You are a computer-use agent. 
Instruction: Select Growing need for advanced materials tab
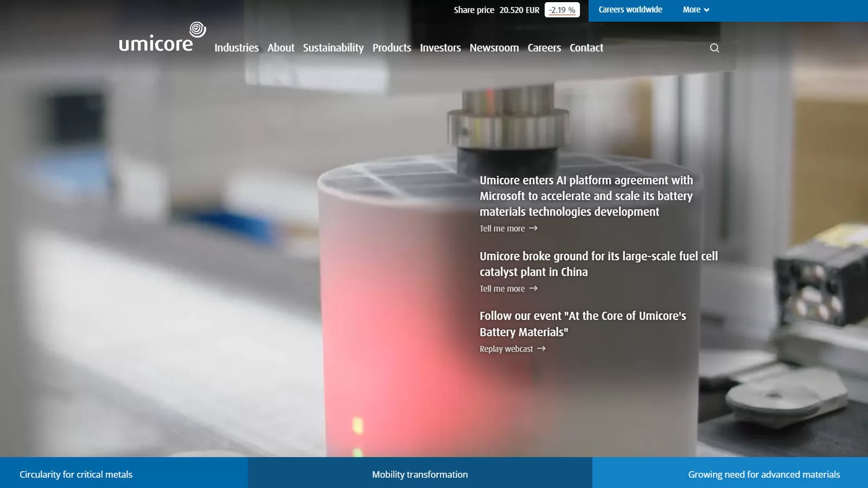coord(730,473)
